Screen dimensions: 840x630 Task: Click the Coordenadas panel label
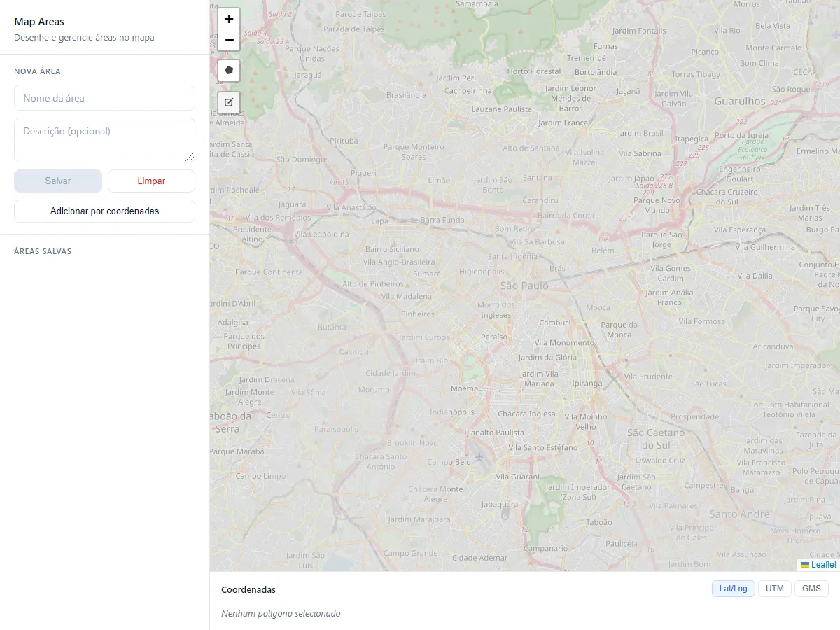(248, 589)
